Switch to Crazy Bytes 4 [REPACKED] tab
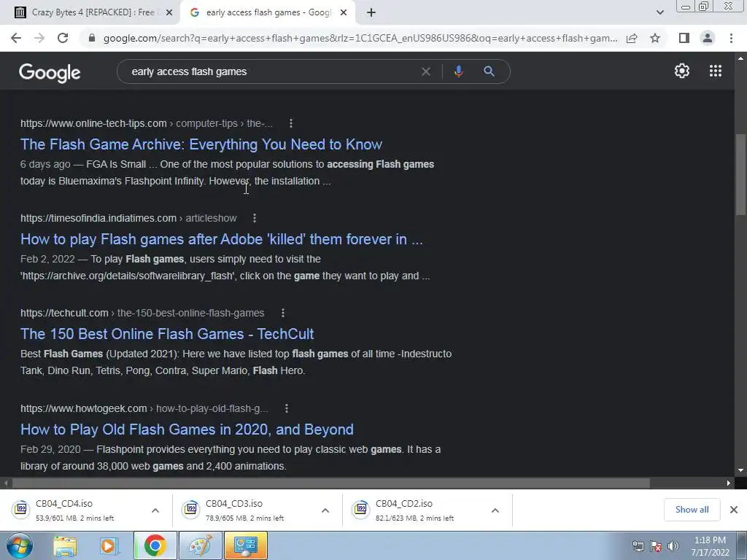The image size is (747, 560). tap(93, 12)
